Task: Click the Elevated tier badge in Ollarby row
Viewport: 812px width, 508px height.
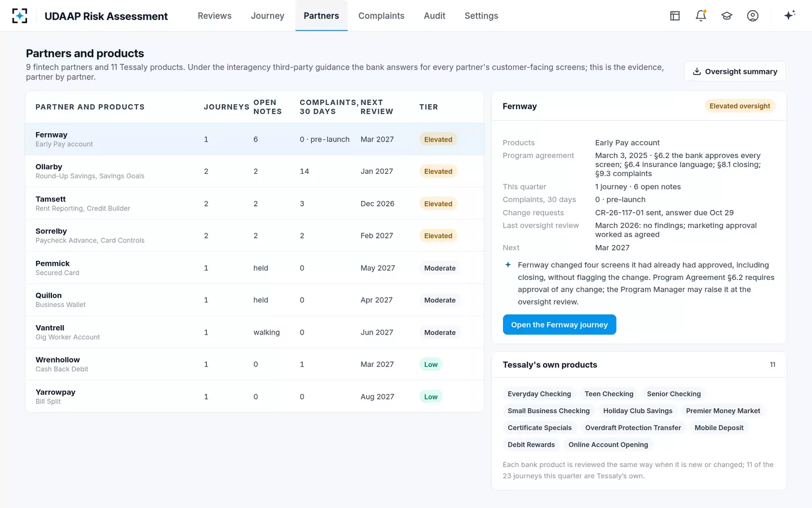Action: click(438, 172)
